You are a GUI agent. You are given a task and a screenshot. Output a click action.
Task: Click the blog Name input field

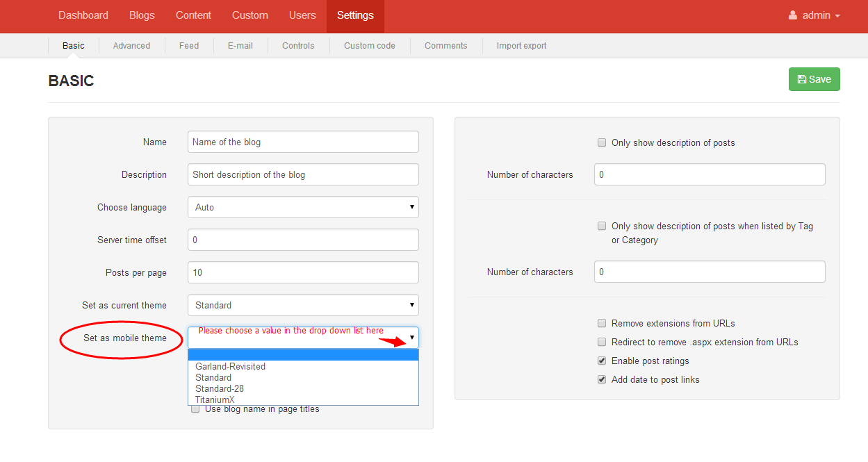303,142
